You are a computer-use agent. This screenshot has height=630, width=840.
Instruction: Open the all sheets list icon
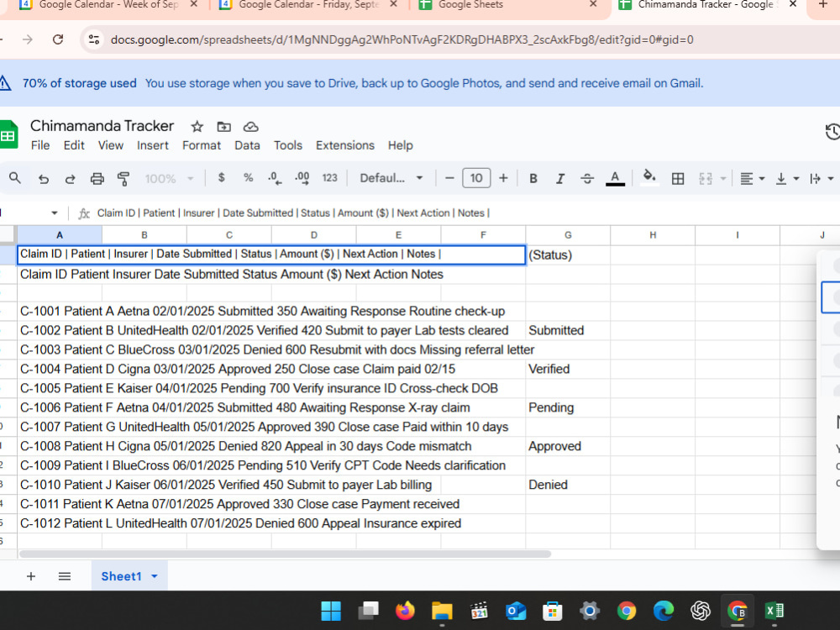coord(65,576)
